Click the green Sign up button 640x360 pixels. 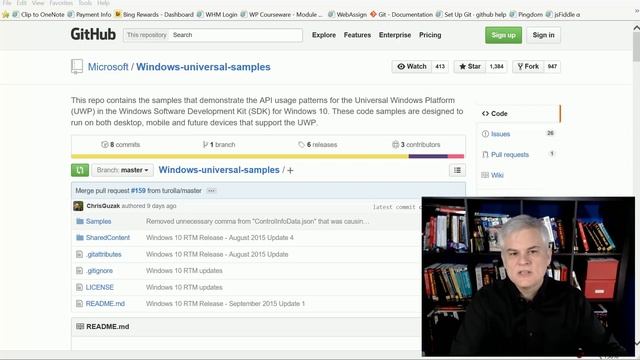(503, 35)
